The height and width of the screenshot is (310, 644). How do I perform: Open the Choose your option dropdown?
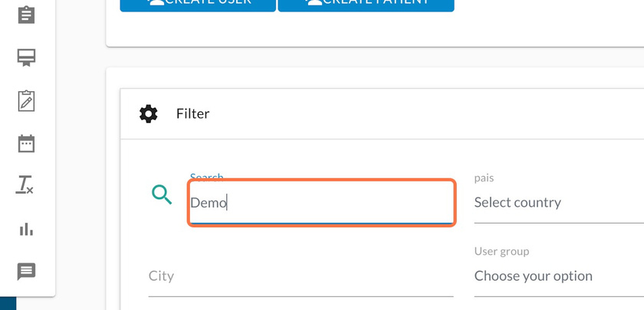(x=559, y=276)
